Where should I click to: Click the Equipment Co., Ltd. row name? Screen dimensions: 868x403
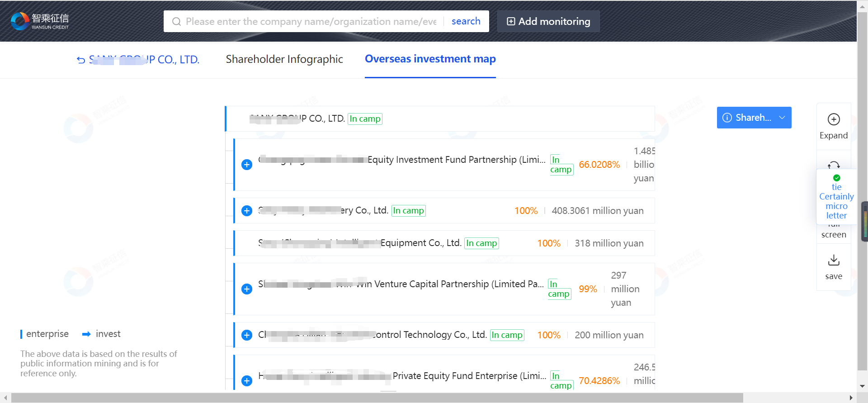360,243
